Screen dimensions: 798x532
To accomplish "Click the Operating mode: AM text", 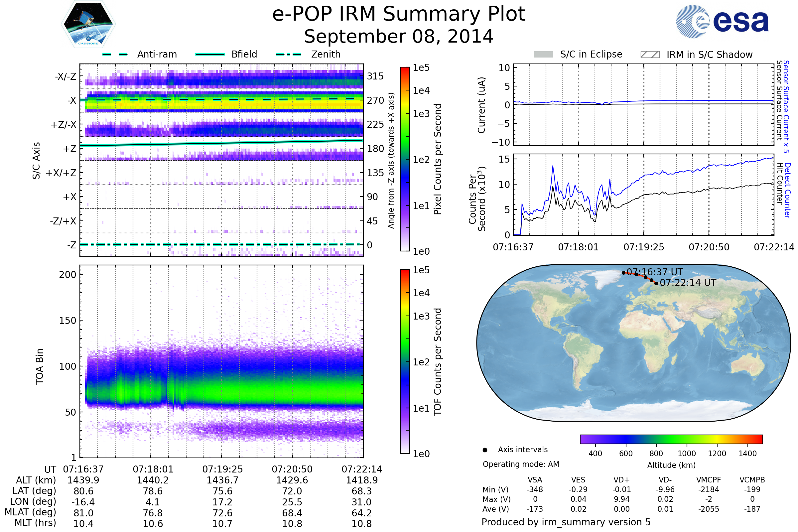I will [521, 464].
